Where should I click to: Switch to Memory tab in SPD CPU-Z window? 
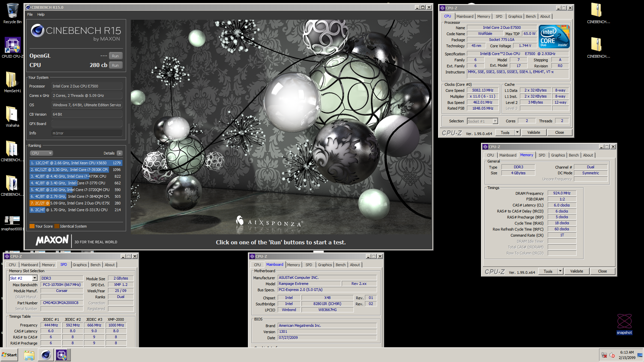[48, 265]
